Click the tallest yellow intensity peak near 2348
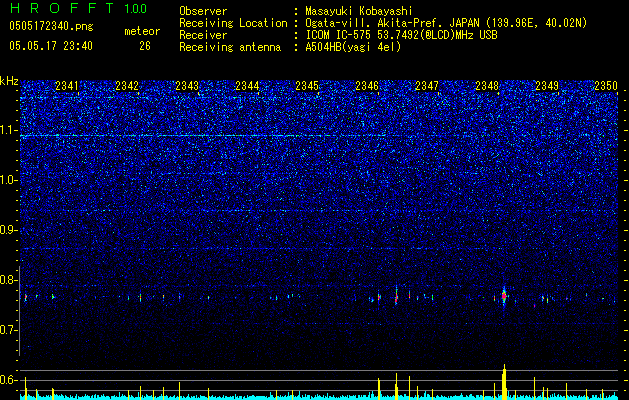Screen dimensions: 629x400 pos(504,380)
